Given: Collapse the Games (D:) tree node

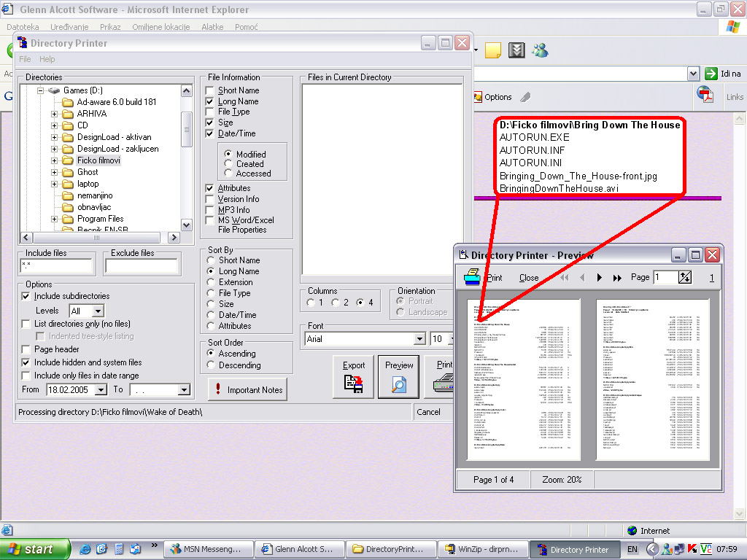Looking at the screenshot, I should pos(41,90).
